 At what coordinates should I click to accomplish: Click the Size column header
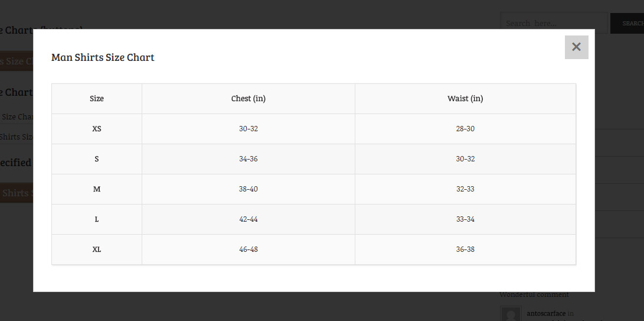tap(97, 99)
